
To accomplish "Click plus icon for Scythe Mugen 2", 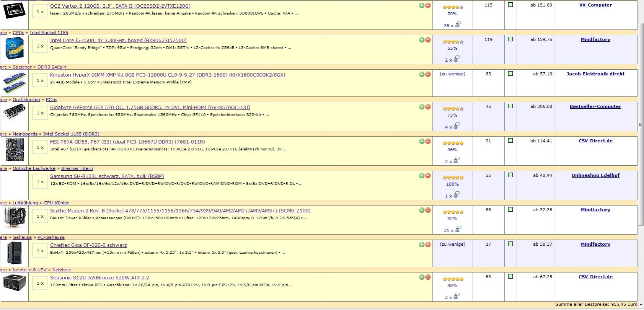I will point(422,210).
